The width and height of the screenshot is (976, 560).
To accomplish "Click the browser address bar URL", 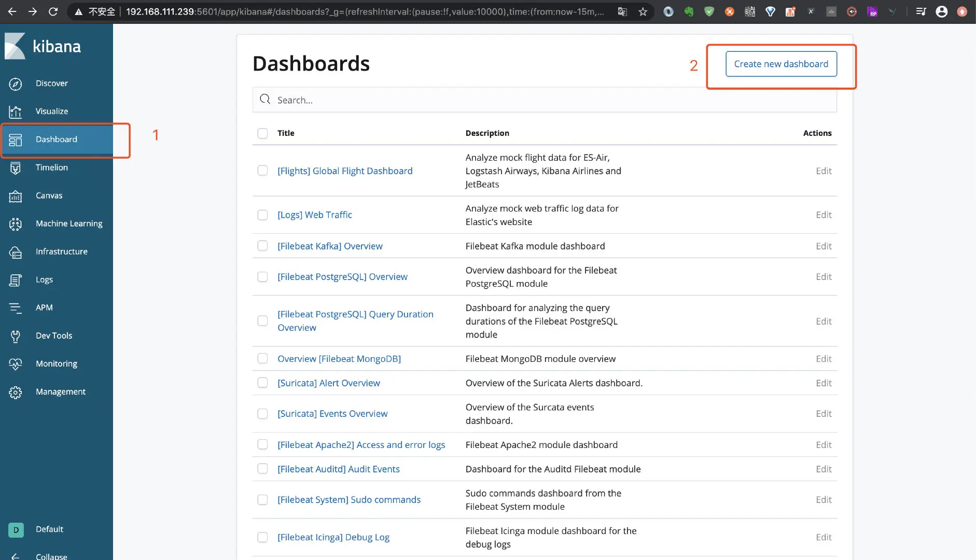I will (x=365, y=11).
